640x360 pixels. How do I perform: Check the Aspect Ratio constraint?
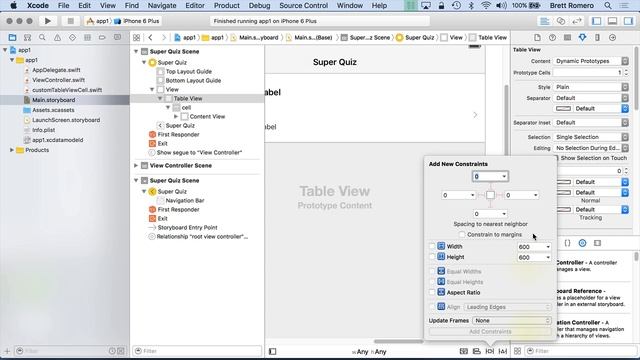[x=432, y=292]
